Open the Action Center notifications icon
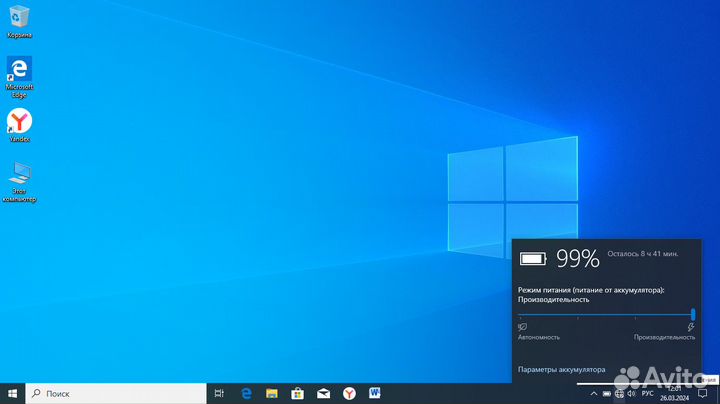 click(x=703, y=394)
